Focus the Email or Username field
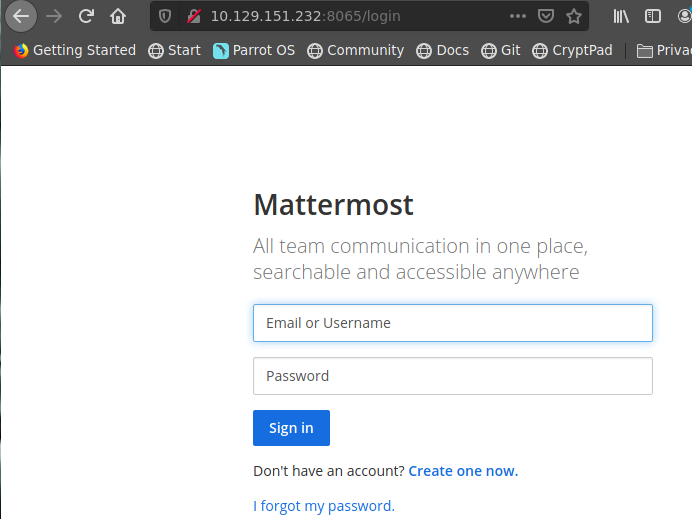The height and width of the screenshot is (519, 692). [x=452, y=323]
